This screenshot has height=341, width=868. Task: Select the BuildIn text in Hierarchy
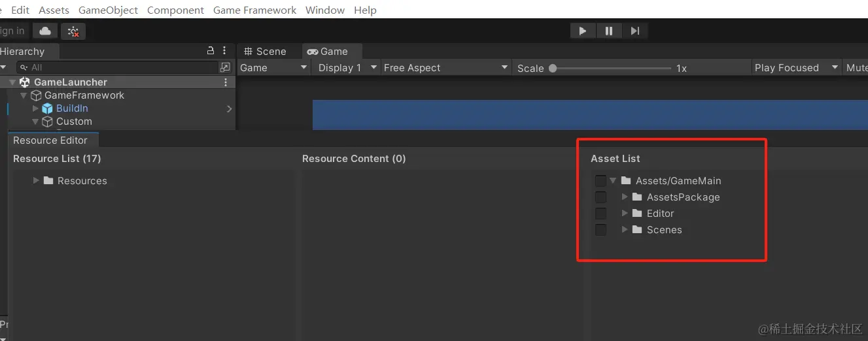[x=72, y=108]
